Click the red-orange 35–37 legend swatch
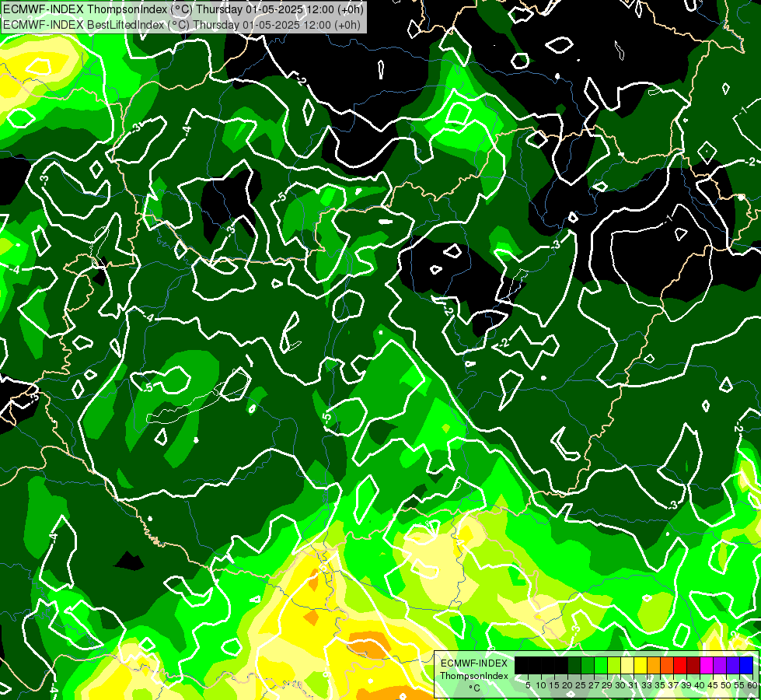This screenshot has height=700, width=761. pyautogui.click(x=667, y=665)
